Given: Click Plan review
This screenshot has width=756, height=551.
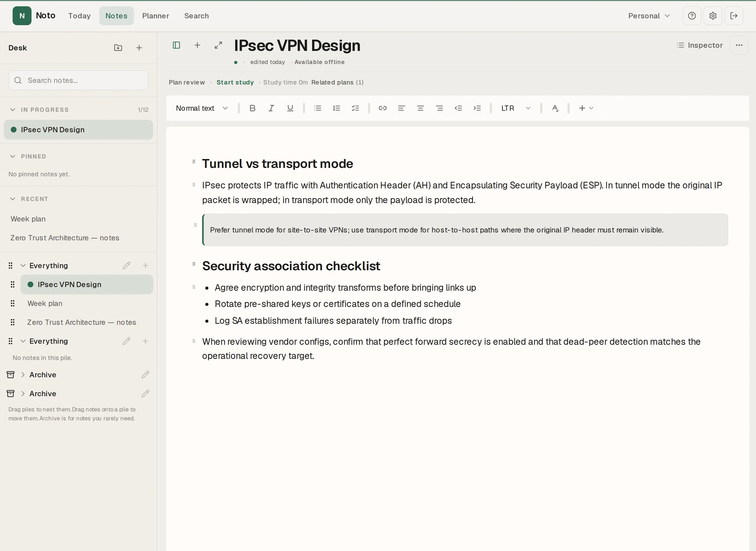Looking at the screenshot, I should [187, 82].
